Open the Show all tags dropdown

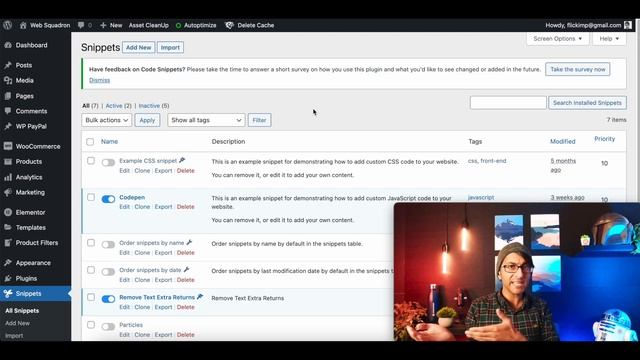(x=206, y=120)
